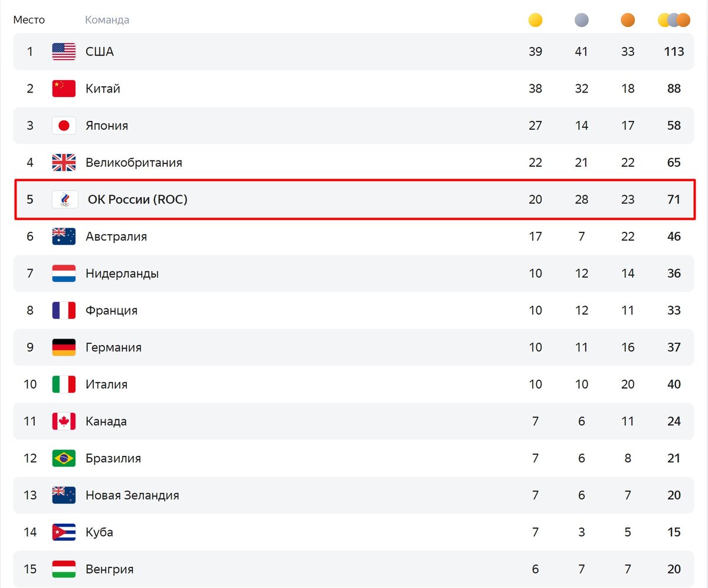Click the Австралия team name
708x588 pixels.
point(116,236)
